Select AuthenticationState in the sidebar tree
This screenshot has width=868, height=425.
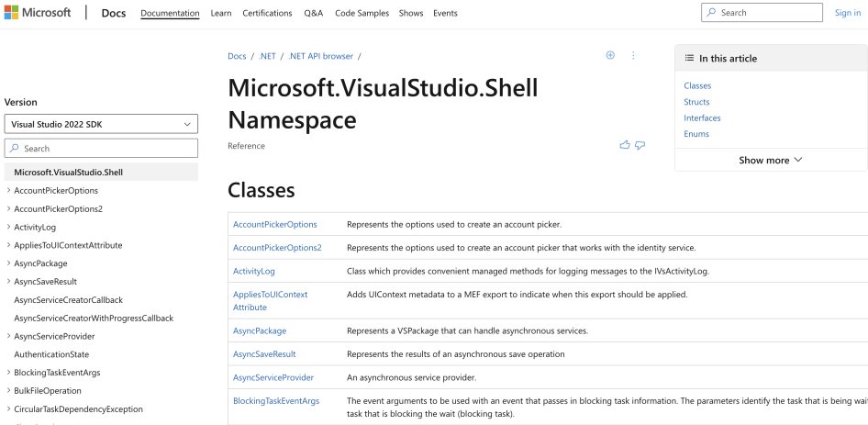(51, 354)
